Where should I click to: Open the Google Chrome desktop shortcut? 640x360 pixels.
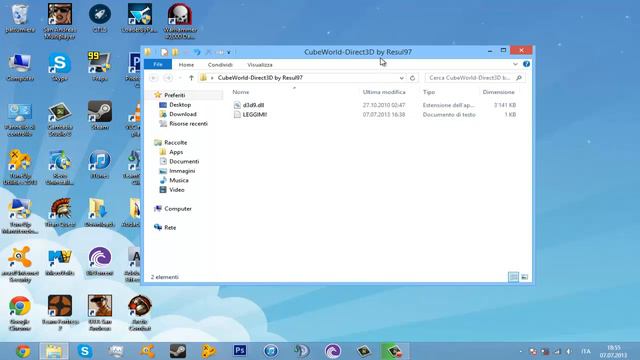(x=20, y=313)
